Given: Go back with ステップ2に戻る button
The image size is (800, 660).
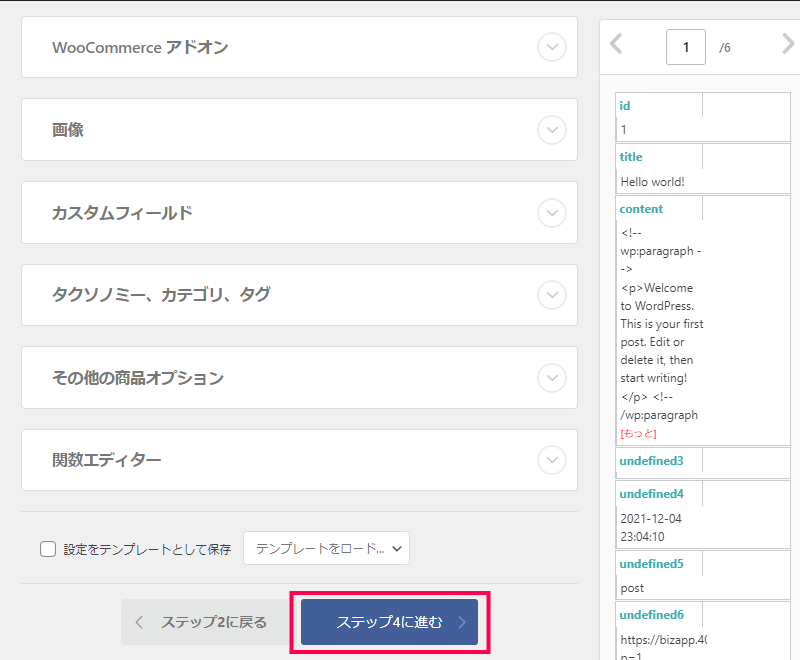Looking at the screenshot, I should 205,622.
